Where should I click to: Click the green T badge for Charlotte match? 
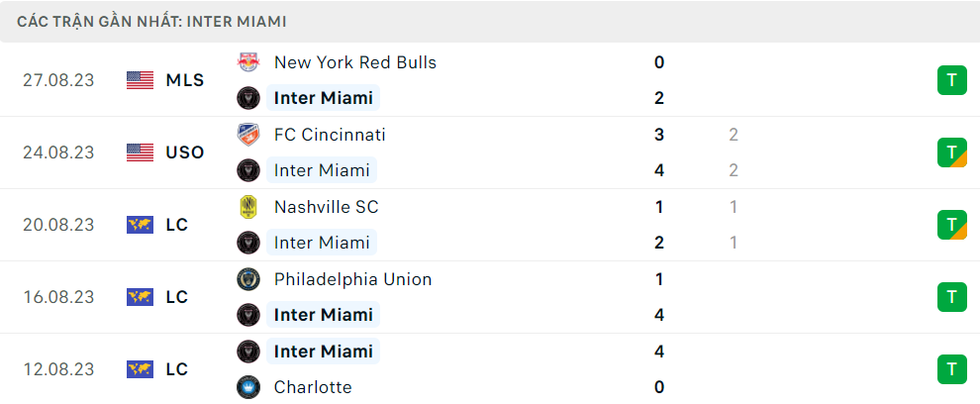952,369
